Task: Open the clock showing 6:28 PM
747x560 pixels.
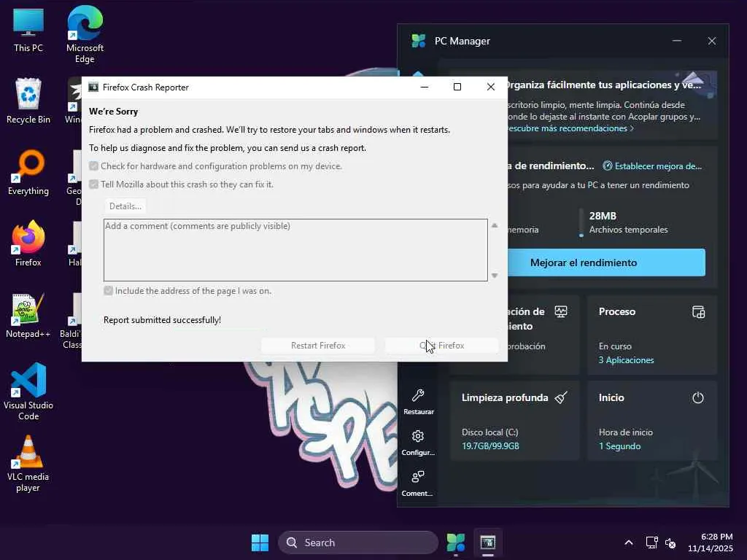Action: pos(710,542)
